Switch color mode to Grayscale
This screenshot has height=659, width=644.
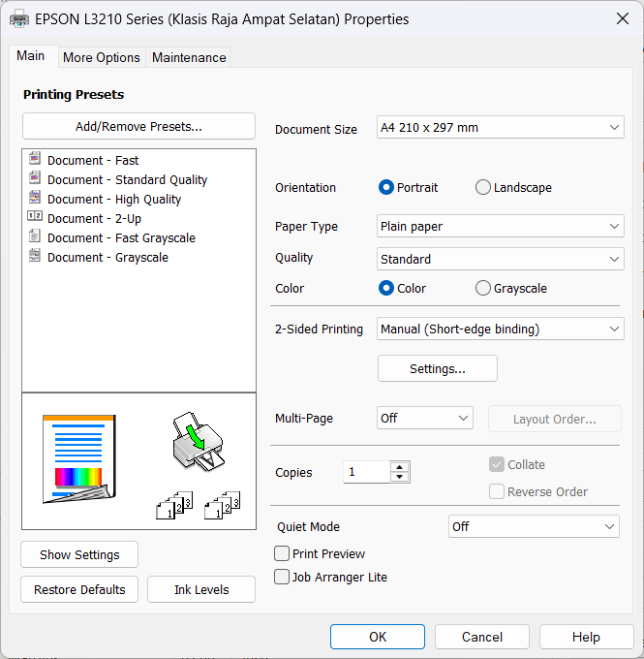coord(483,288)
